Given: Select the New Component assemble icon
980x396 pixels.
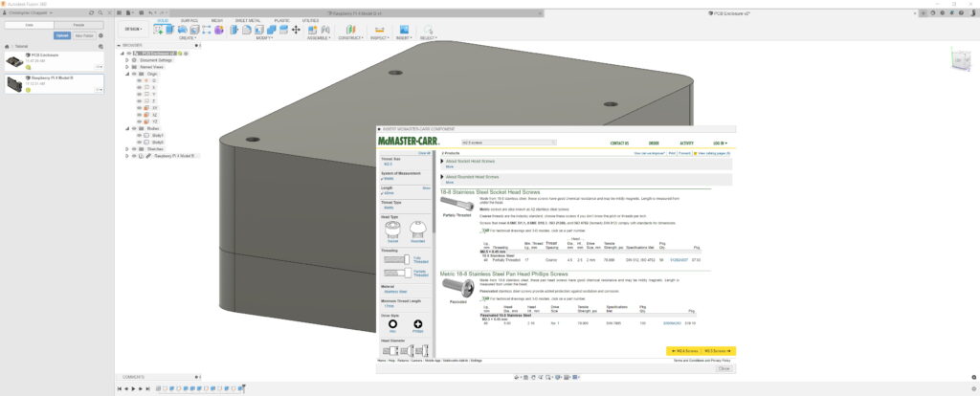Looking at the screenshot, I should click(x=313, y=30).
